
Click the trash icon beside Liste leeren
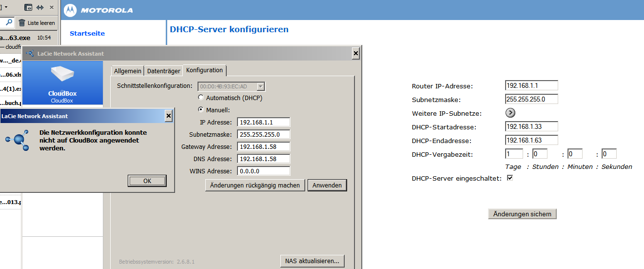pos(22,23)
